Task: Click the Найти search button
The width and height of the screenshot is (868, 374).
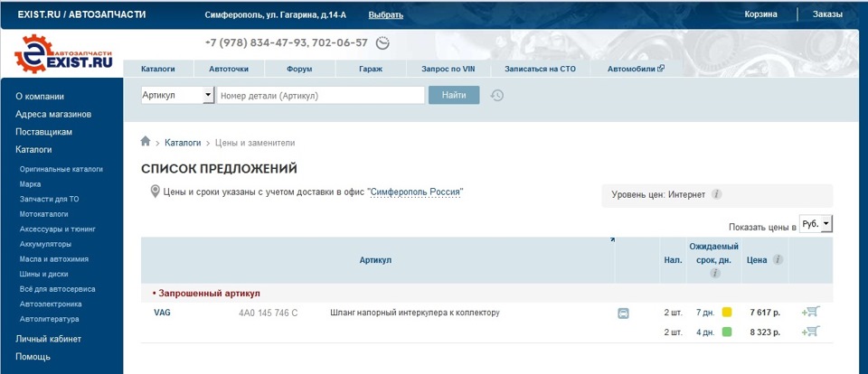Action: pyautogui.click(x=454, y=95)
